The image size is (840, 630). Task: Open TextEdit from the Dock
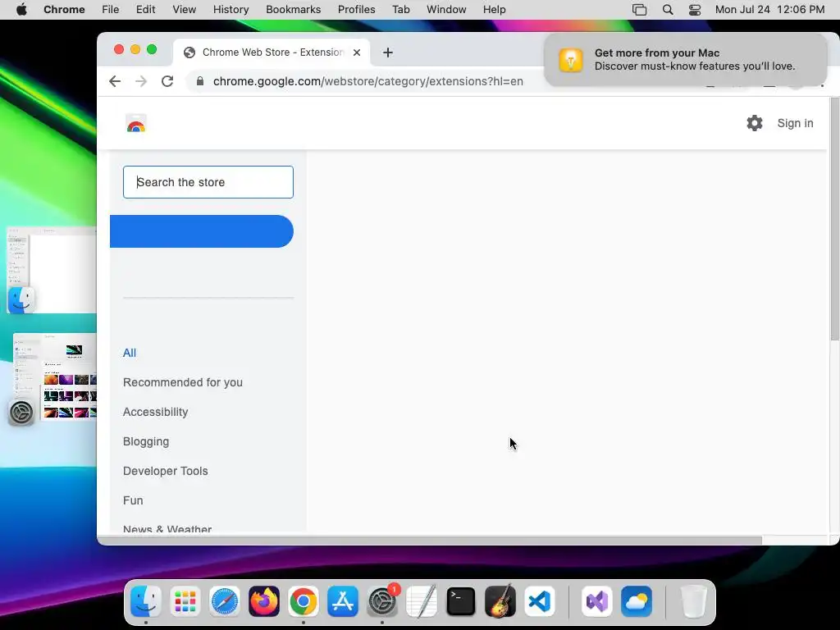422,601
